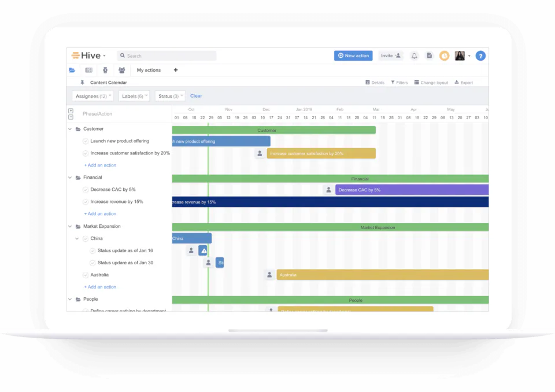Open the Export toolbar option
The image size is (555, 392).
pyautogui.click(x=463, y=82)
